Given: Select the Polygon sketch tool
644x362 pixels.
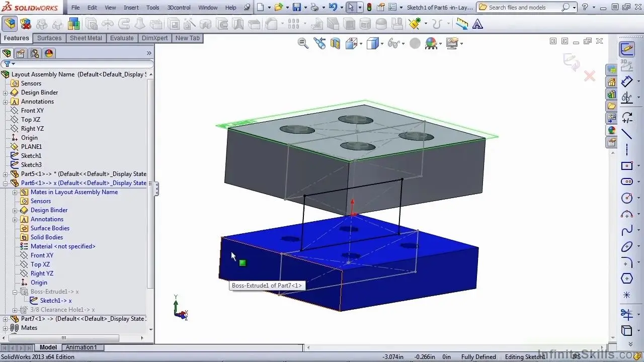Looking at the screenshot, I should (x=626, y=279).
